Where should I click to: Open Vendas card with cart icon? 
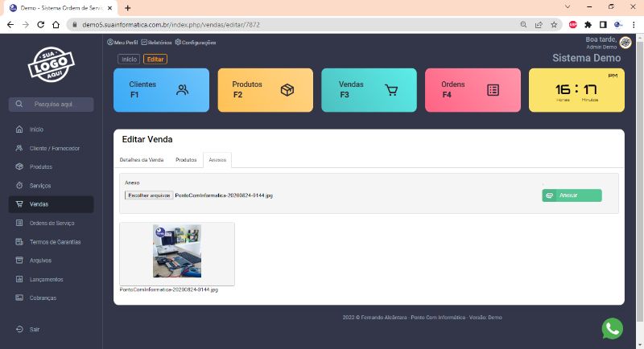click(369, 89)
